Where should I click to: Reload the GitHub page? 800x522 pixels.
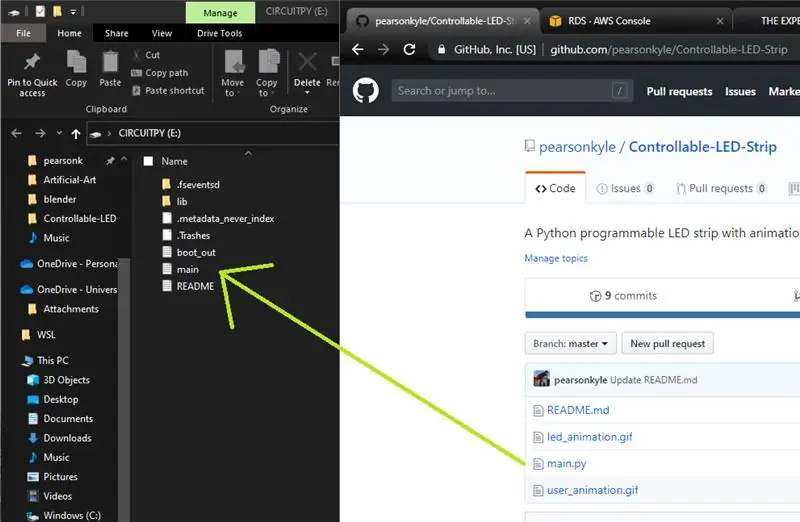tap(409, 49)
